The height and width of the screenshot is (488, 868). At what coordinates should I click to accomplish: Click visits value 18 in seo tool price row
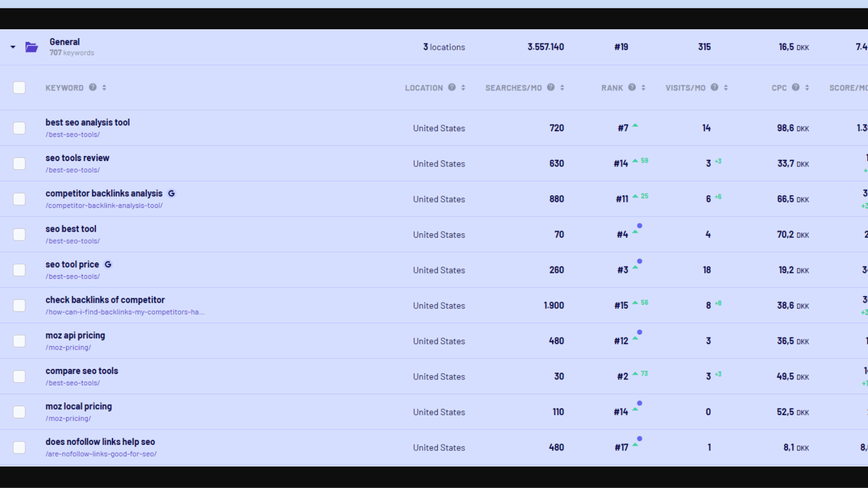tap(707, 270)
